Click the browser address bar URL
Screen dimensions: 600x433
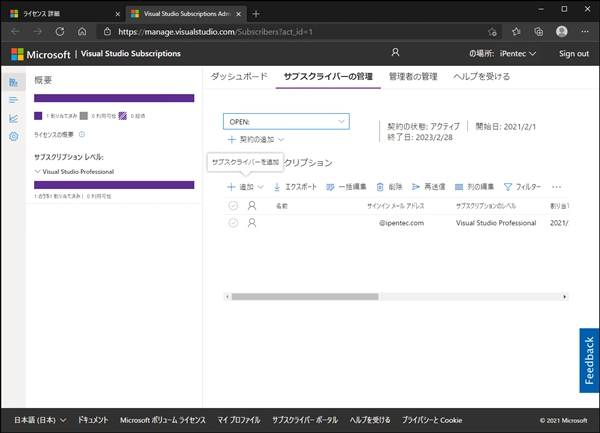[x=215, y=32]
